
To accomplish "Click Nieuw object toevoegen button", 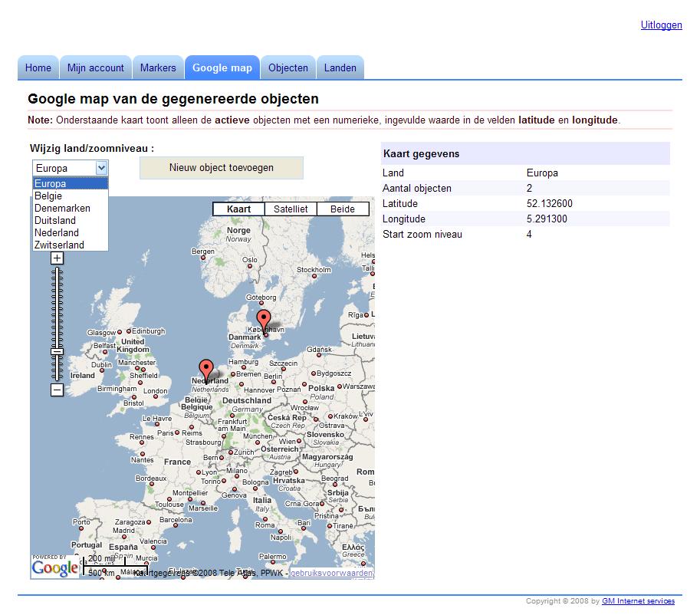I will (x=222, y=168).
